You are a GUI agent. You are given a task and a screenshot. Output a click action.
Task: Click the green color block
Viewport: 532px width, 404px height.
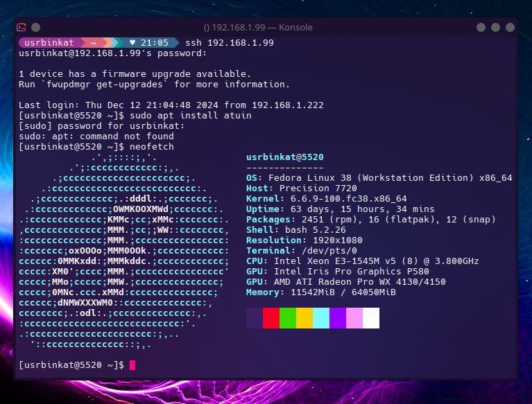pyautogui.click(x=288, y=318)
